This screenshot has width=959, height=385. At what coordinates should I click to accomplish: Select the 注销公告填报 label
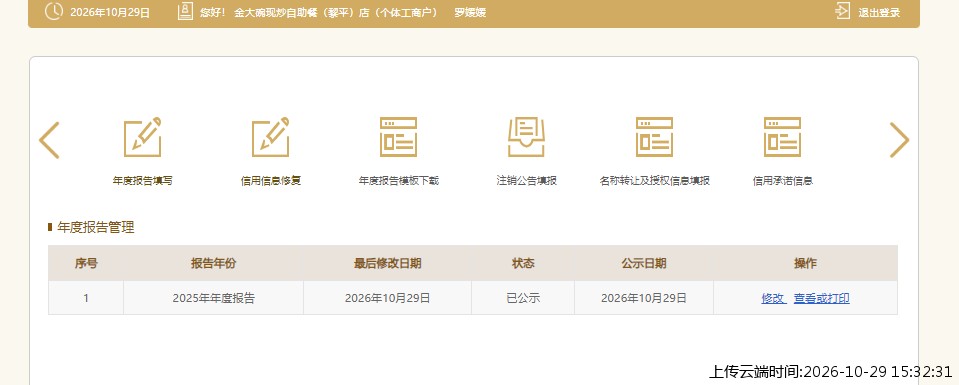point(526,181)
